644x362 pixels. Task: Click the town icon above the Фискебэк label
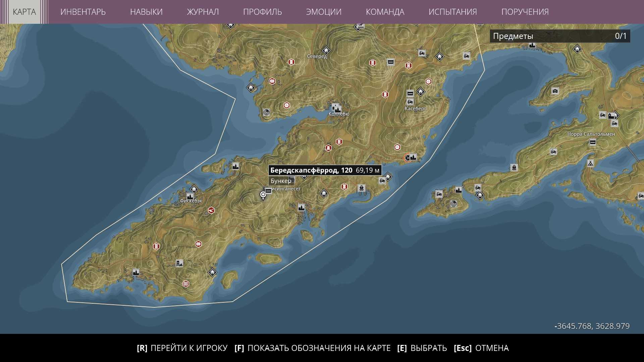click(190, 196)
